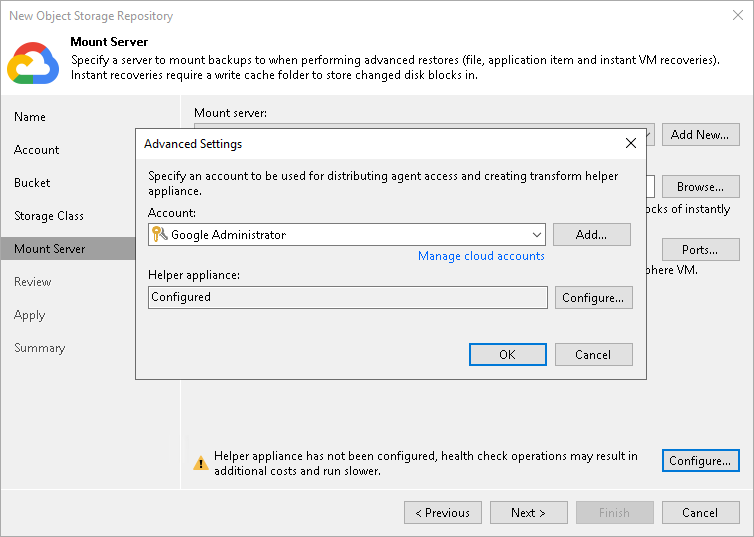Open the Account dropdown arrow

(537, 235)
